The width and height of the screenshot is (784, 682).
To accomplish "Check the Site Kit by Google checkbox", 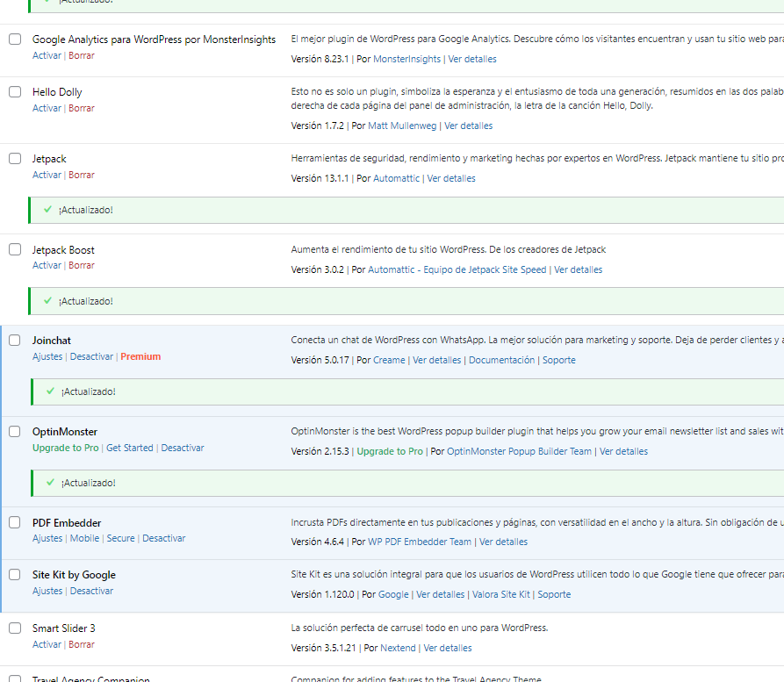I will (x=15, y=575).
